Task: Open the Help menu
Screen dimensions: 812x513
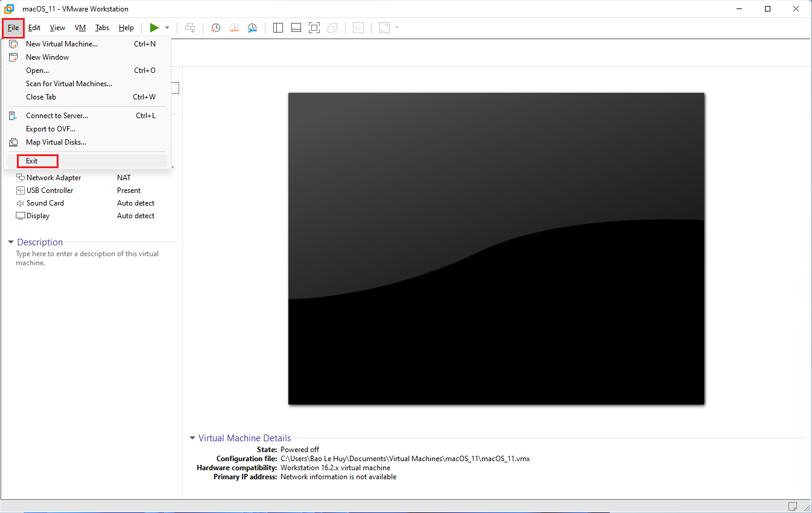Action: (126, 28)
